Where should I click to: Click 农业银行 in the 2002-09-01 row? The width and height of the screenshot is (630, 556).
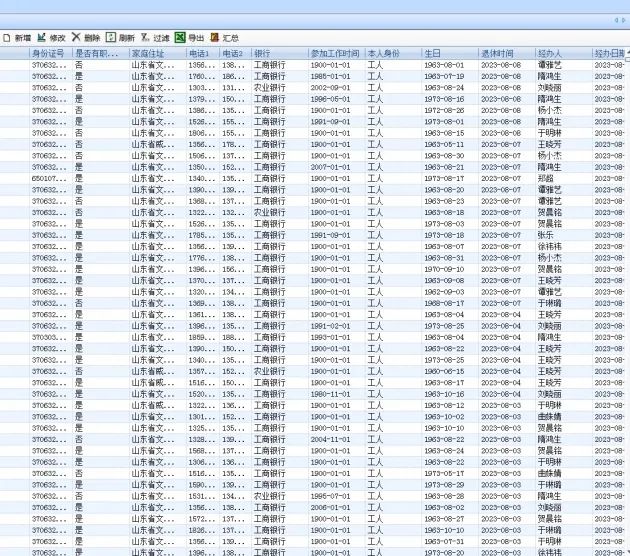tap(270, 88)
